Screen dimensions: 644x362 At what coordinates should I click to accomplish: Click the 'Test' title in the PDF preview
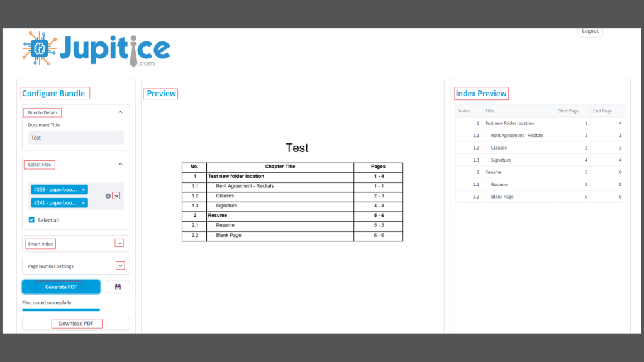point(297,148)
